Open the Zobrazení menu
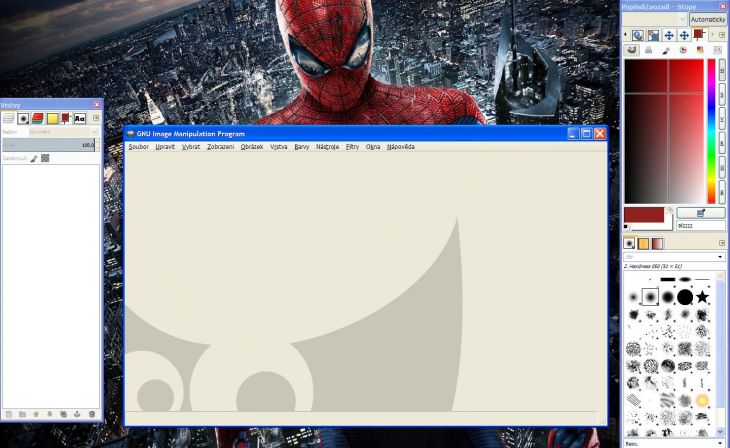730x448 pixels. pyautogui.click(x=220, y=147)
